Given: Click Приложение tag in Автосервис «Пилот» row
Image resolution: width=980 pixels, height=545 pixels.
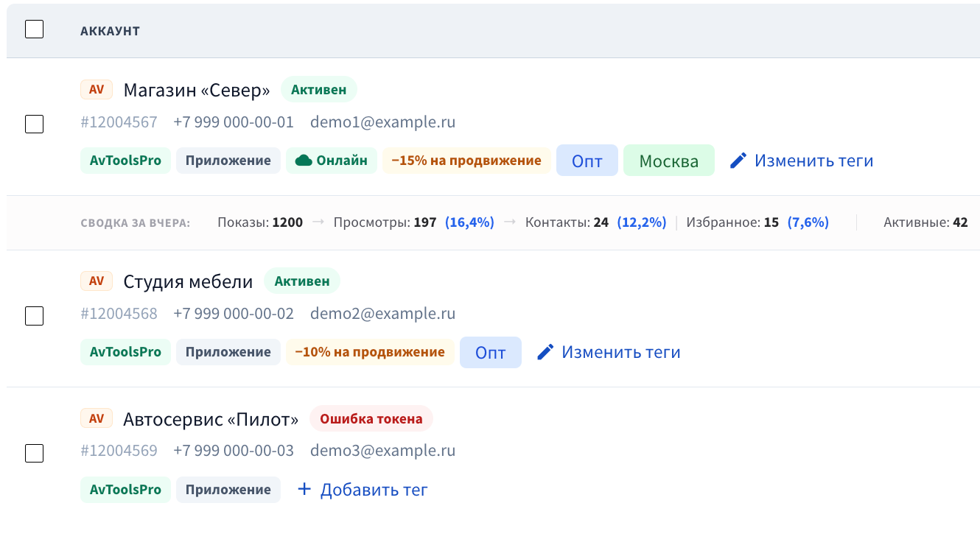Looking at the screenshot, I should coord(228,489).
